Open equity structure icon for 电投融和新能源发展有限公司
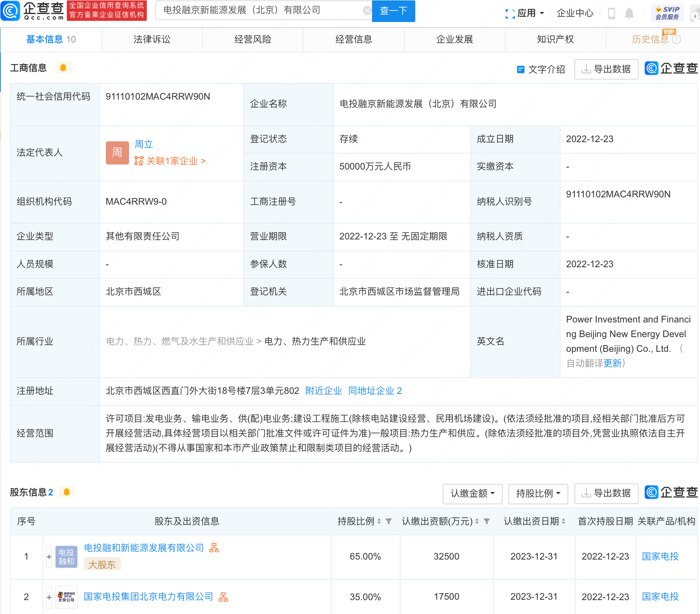 (214, 548)
